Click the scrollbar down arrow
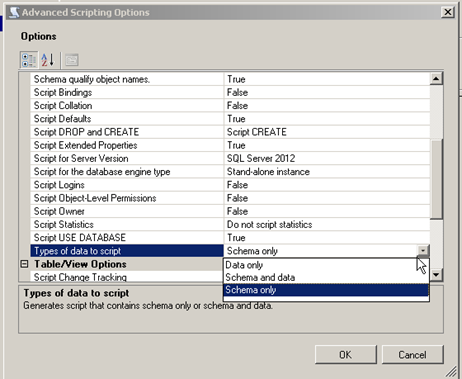Image resolution: width=462 pixels, height=379 pixels. click(436, 275)
